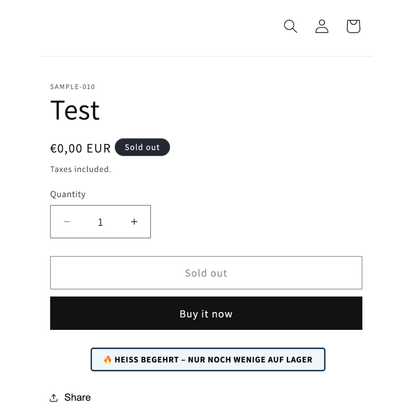Click the dark Sold out badge
The image size is (416, 416).
(142, 147)
